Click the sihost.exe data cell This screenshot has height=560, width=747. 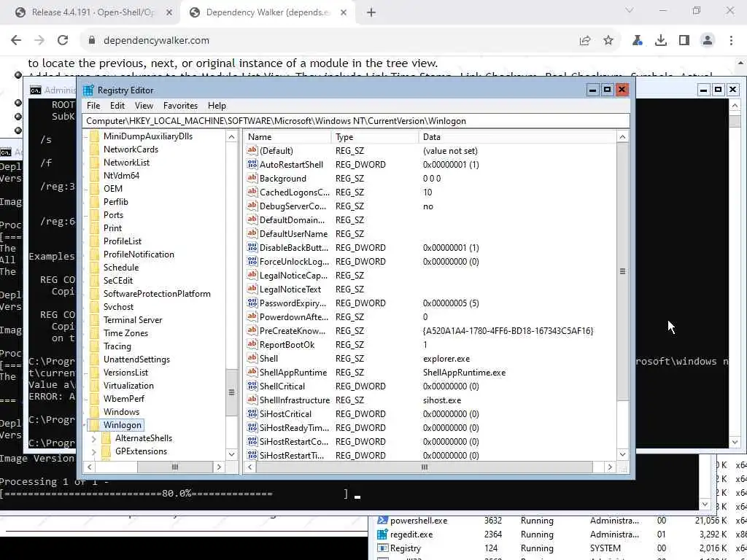tap(442, 400)
